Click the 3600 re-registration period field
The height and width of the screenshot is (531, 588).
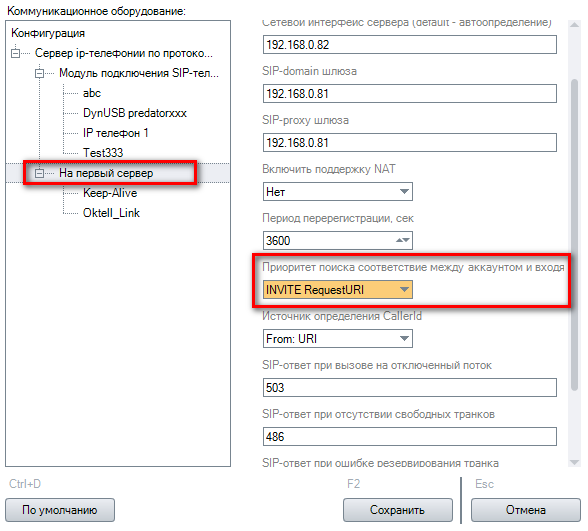[338, 240]
